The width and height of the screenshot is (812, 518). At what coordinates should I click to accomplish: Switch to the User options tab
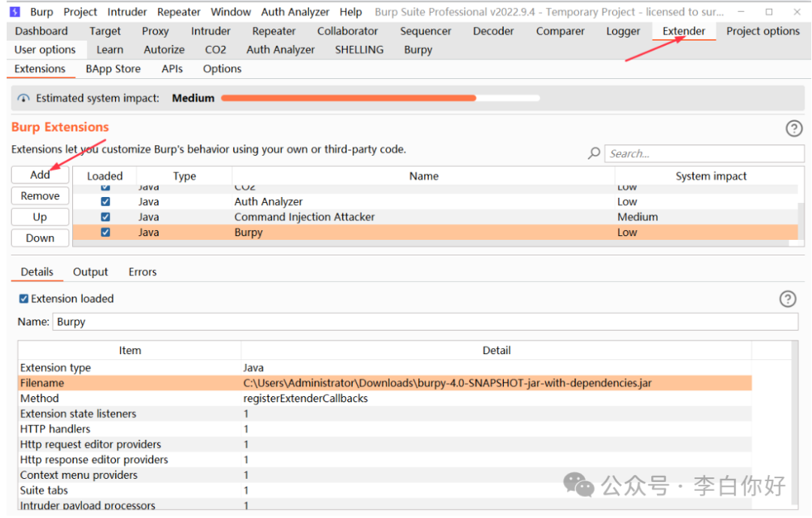pyautogui.click(x=45, y=50)
